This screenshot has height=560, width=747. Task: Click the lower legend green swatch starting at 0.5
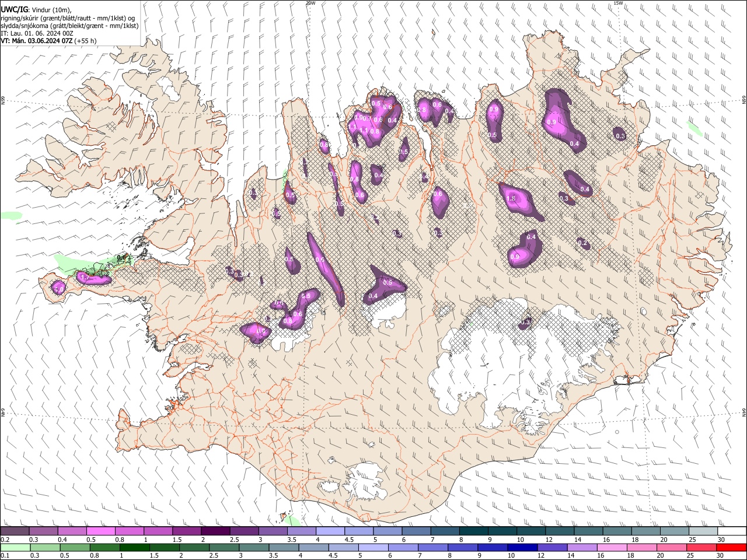tap(75, 547)
